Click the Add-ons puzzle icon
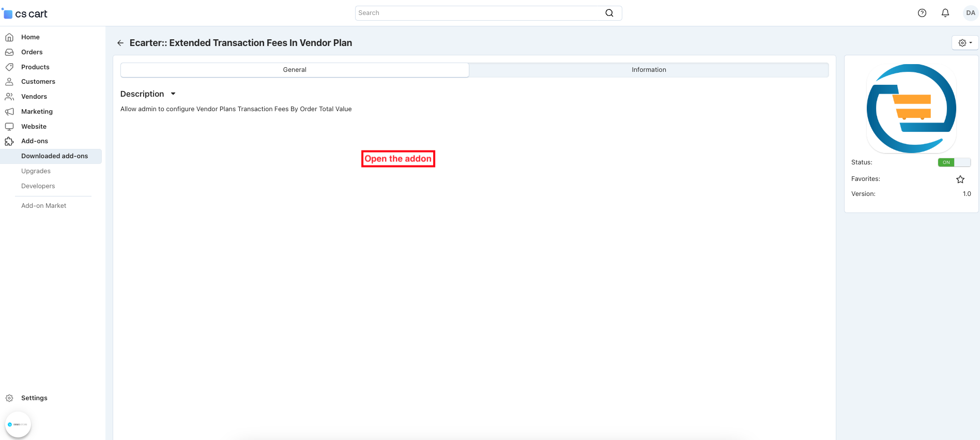The image size is (980, 440). coord(9,141)
